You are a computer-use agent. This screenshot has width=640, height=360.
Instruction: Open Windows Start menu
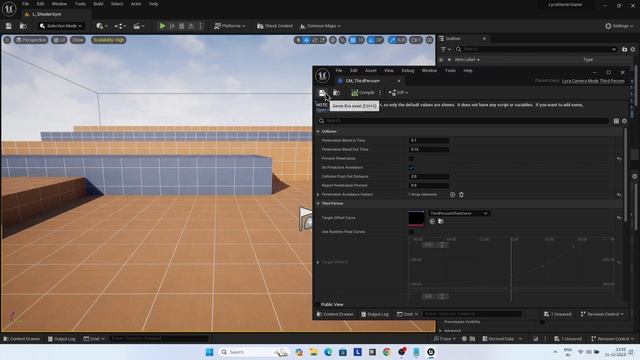pyautogui.click(x=209, y=352)
